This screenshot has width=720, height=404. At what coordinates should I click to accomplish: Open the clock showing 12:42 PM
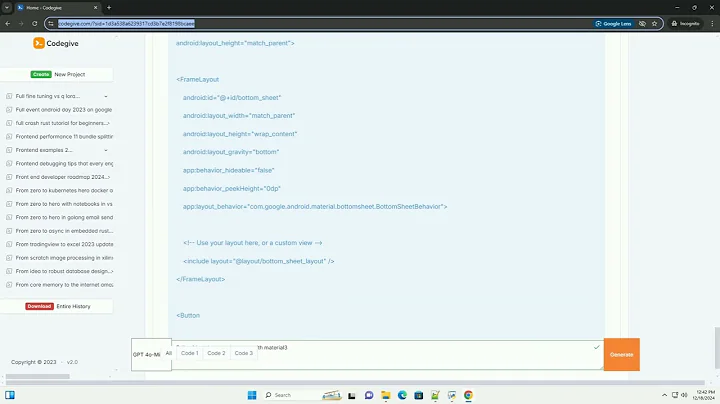705,395
